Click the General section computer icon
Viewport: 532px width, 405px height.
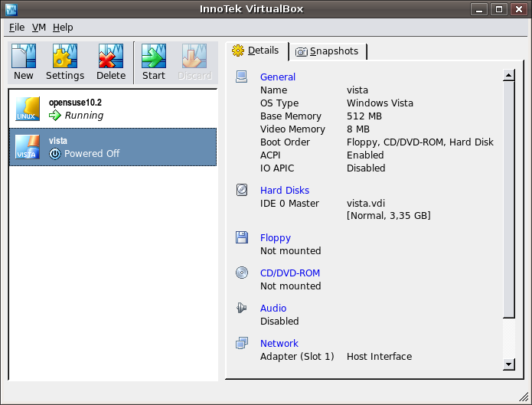click(x=242, y=77)
